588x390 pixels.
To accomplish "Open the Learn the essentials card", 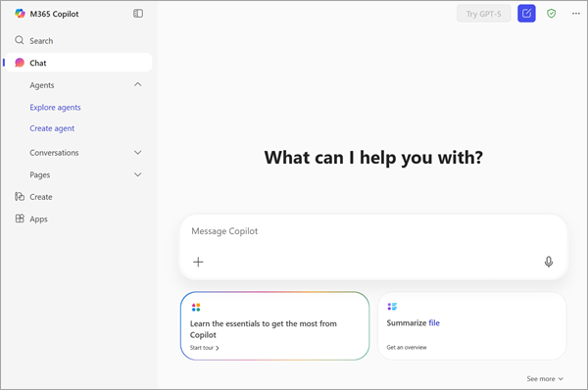I will (x=274, y=326).
